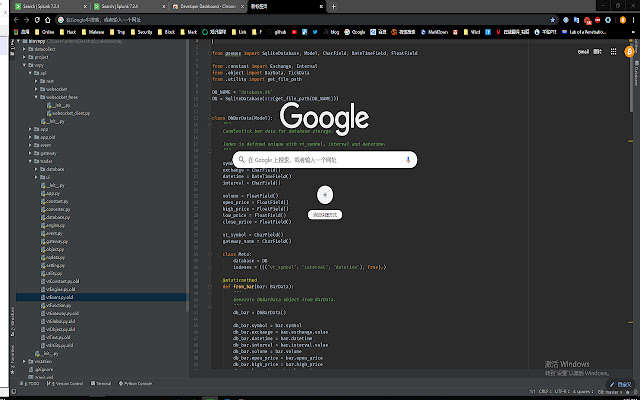Expand the gateway folder in tree
Screen dimensions: 640x400
[x=30, y=153]
